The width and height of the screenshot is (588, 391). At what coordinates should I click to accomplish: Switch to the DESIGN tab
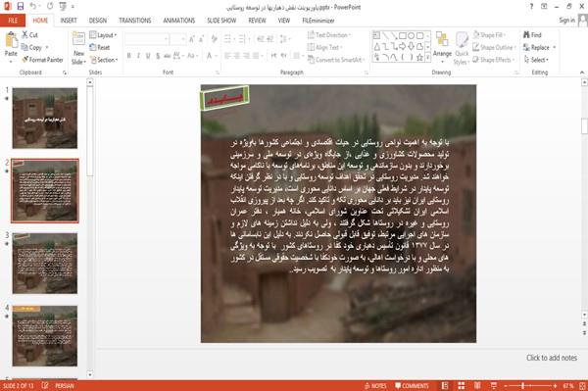click(98, 21)
